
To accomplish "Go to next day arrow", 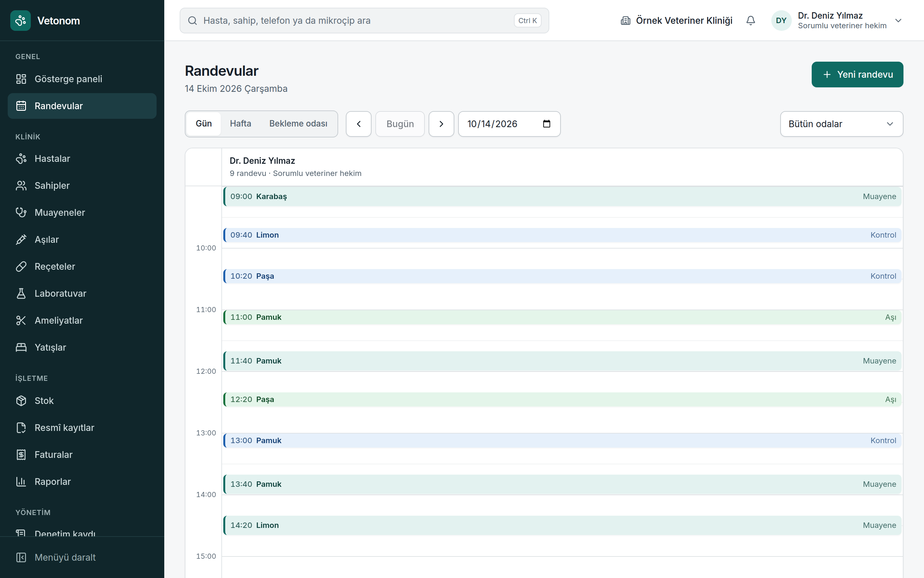I will (441, 124).
